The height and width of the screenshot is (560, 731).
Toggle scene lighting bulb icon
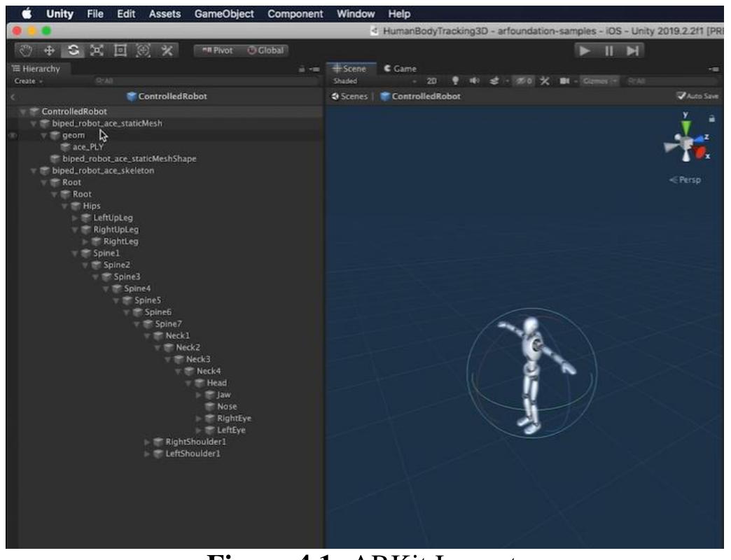pyautogui.click(x=455, y=81)
